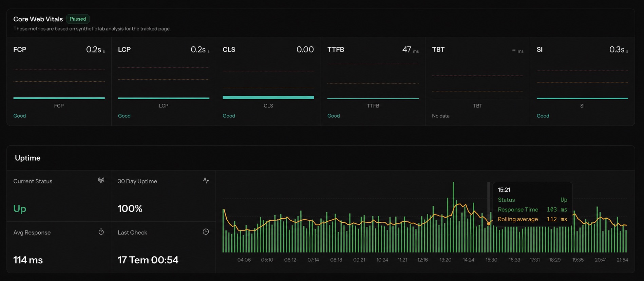The image size is (644, 281).
Task: Click the 04:06 time axis label
Action: [244, 260]
